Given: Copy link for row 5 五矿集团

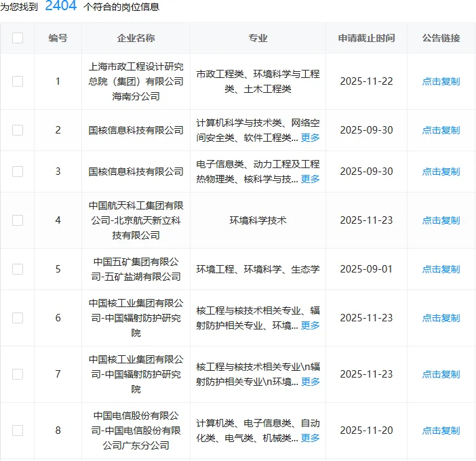Looking at the screenshot, I should coord(441,269).
